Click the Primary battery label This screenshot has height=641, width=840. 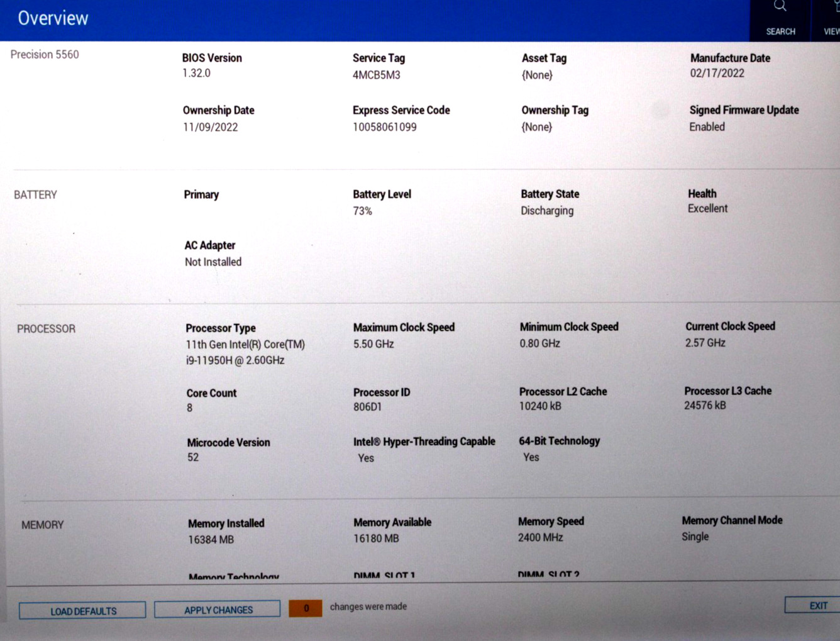[201, 195]
